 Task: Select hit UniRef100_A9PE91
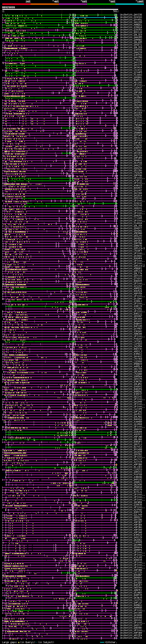click(131, 289)
